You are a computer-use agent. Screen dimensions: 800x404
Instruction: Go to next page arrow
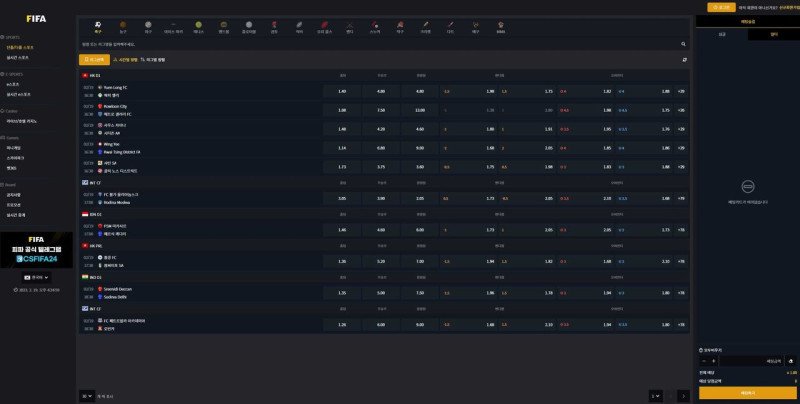pyautogui.click(x=683, y=396)
